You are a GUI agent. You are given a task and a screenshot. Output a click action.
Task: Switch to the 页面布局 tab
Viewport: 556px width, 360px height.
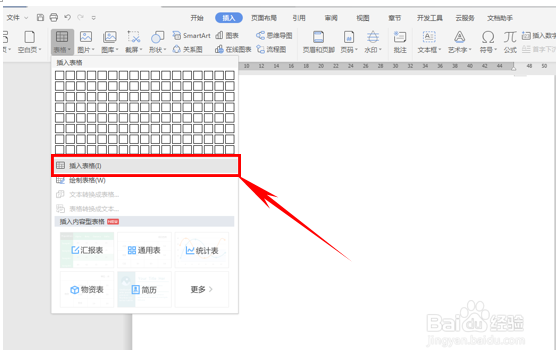(x=264, y=18)
